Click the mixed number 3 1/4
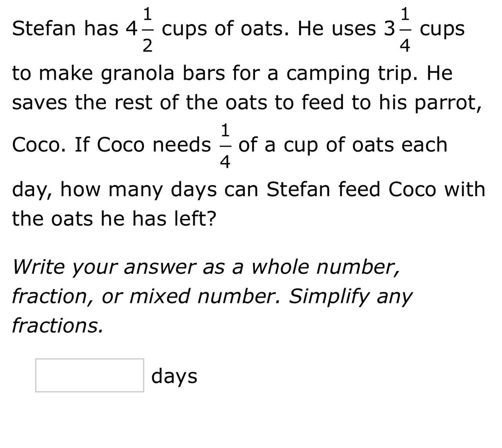Image resolution: width=502 pixels, height=448 pixels. [397, 29]
